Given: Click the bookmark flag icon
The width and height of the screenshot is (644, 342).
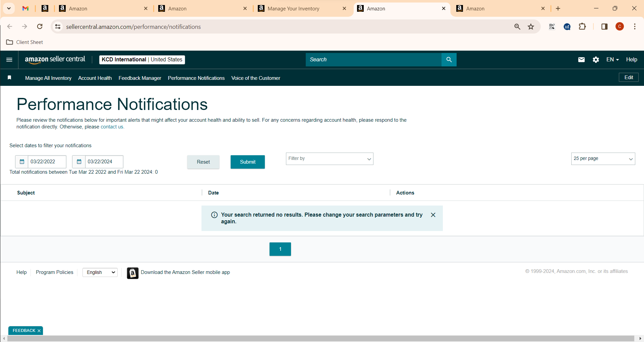Looking at the screenshot, I should pos(9,78).
